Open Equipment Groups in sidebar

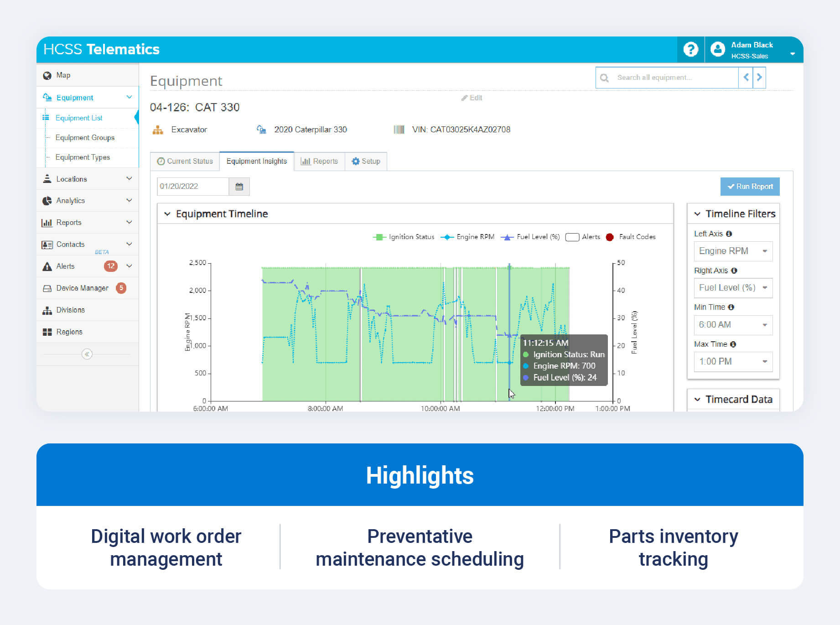85,137
